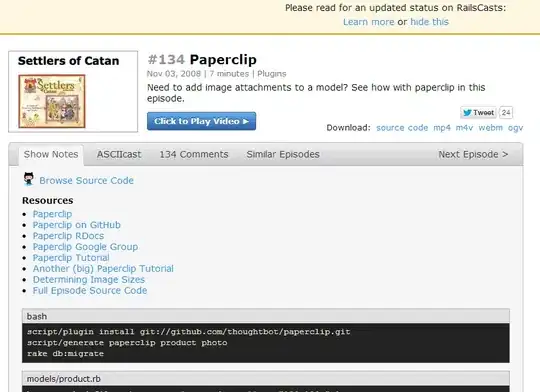Open the Learn more link
Image resolution: width=540 pixels, height=392 pixels.
(368, 22)
